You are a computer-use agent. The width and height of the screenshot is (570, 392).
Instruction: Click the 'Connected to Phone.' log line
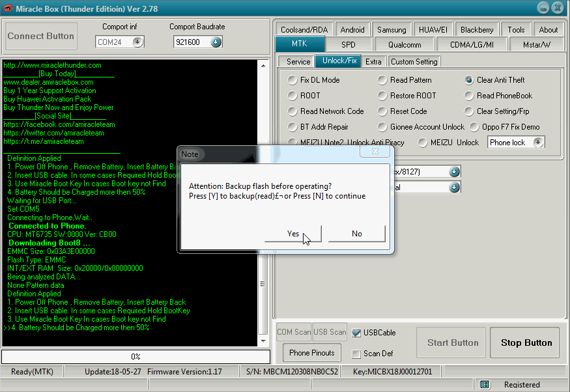click(48, 226)
